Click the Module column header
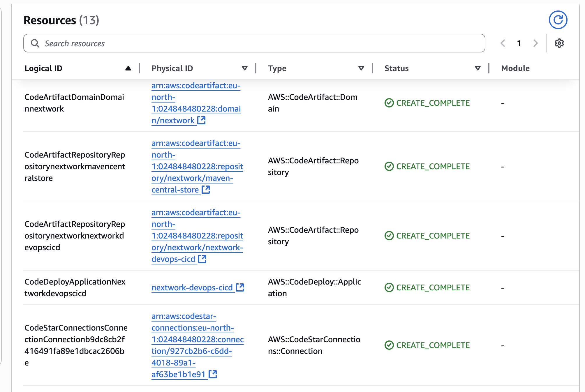Screen dimensions: 585x392 (515, 68)
